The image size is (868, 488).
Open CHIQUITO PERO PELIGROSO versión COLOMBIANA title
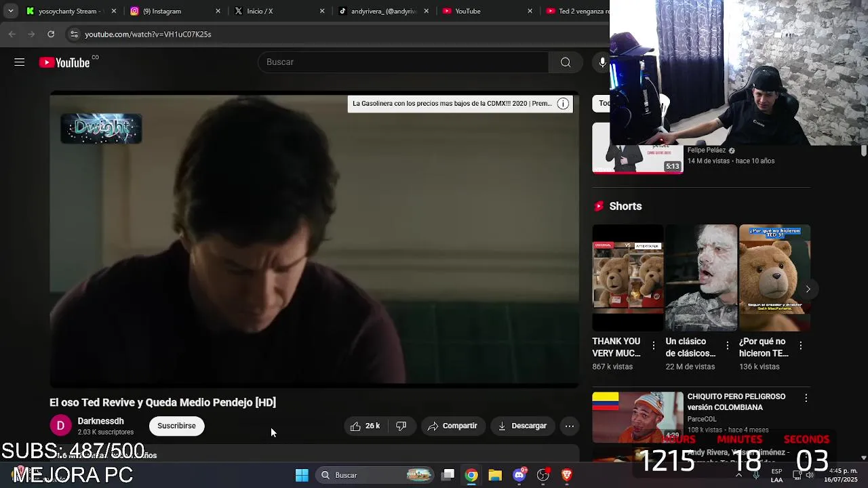click(736, 402)
